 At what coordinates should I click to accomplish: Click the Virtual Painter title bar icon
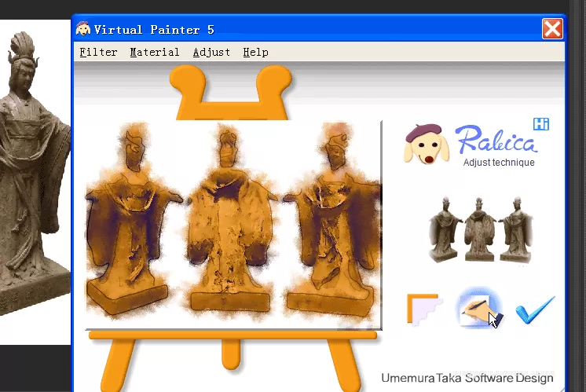click(83, 29)
